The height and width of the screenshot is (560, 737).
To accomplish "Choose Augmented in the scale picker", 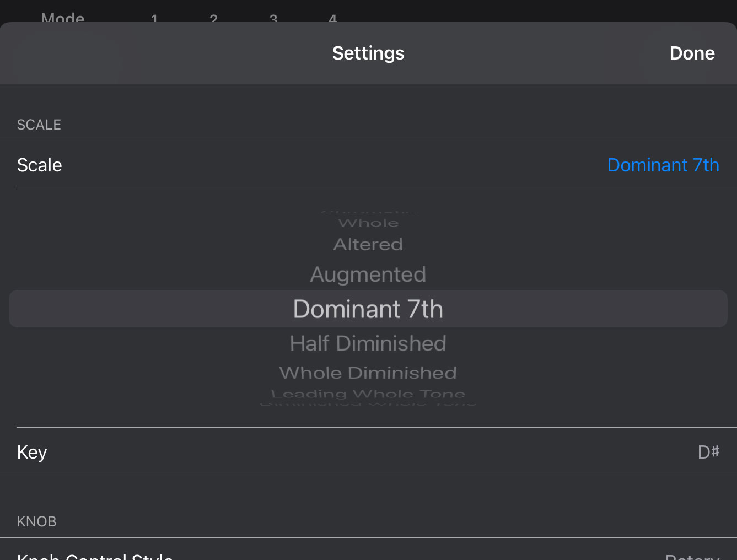I will [x=368, y=274].
